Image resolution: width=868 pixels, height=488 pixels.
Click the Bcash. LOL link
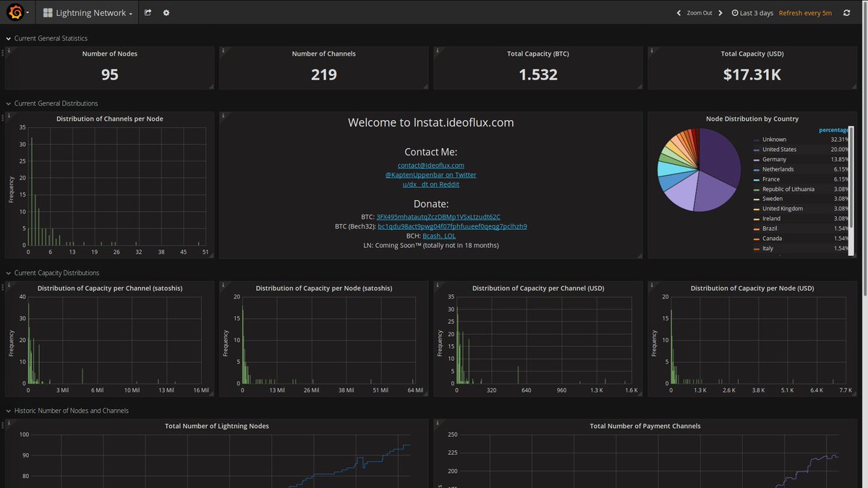coord(439,236)
